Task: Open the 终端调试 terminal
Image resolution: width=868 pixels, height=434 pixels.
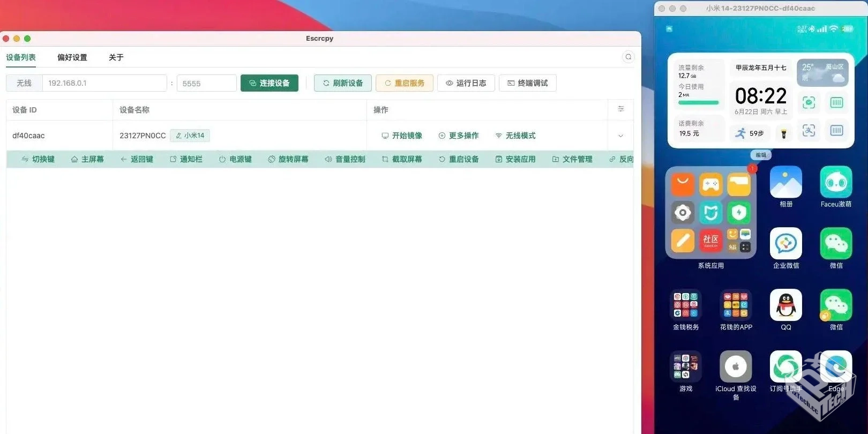Action: (528, 83)
